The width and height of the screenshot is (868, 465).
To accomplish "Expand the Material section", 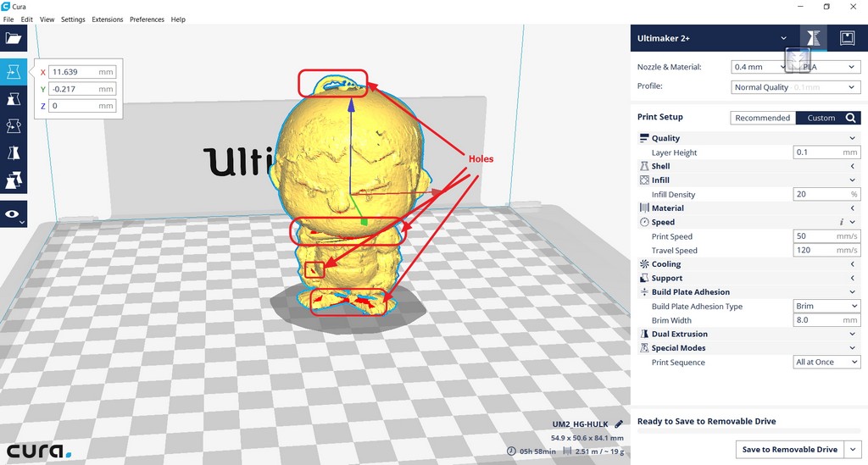I will click(x=853, y=208).
